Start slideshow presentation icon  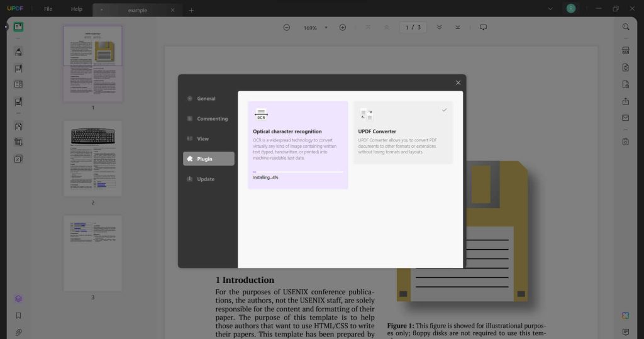coord(484,28)
